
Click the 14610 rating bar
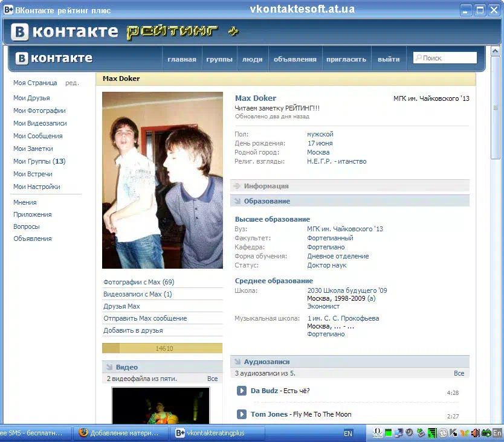coord(163,348)
